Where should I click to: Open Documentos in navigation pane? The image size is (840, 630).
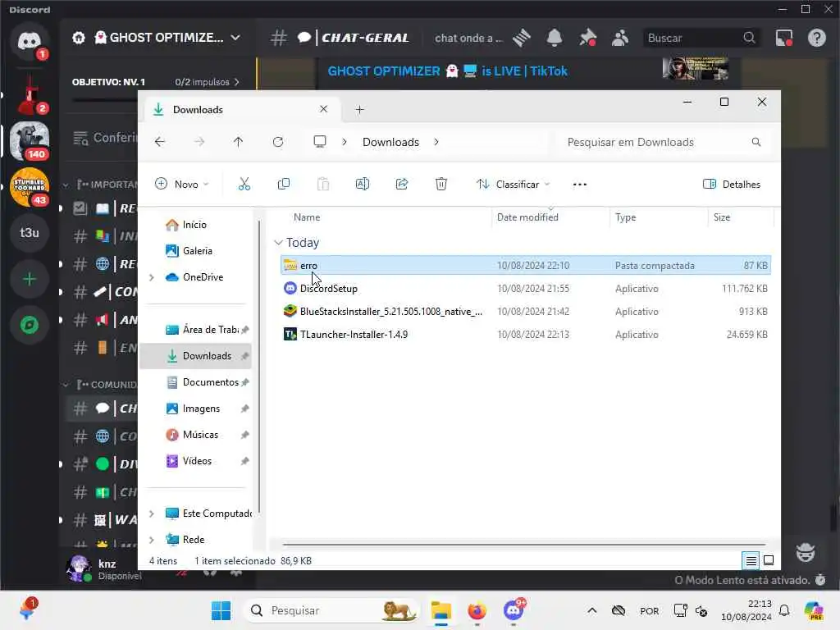click(210, 382)
